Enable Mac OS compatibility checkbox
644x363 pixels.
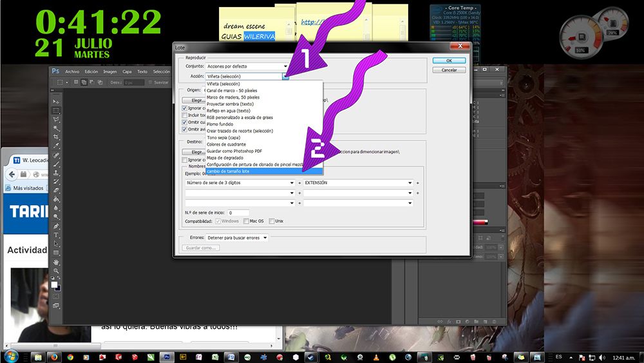coord(246,221)
